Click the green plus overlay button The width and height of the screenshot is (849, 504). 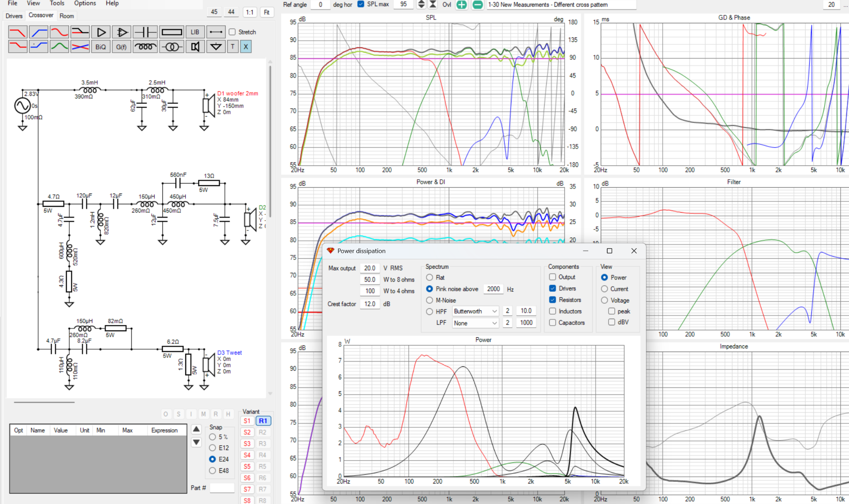click(461, 5)
